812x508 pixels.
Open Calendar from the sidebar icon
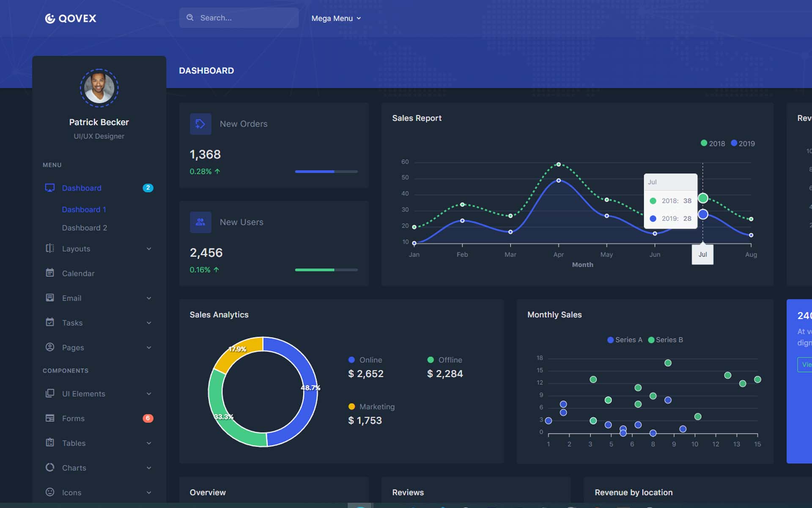(50, 273)
